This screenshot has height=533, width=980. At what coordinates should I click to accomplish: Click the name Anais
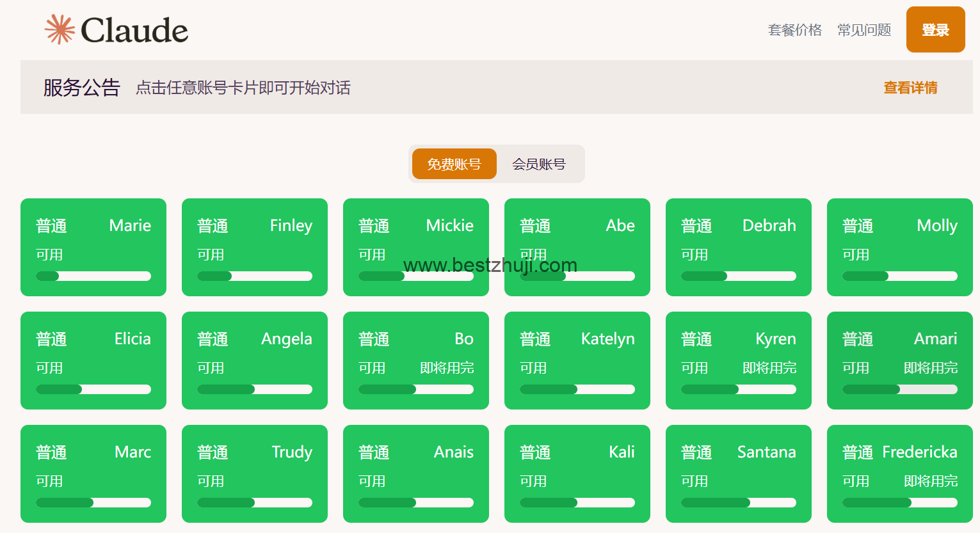click(x=453, y=452)
